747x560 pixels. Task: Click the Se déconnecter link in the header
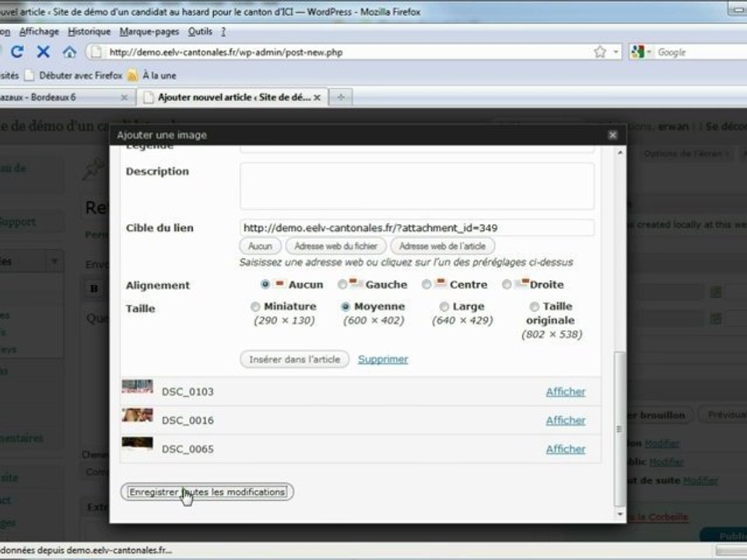pos(726,127)
